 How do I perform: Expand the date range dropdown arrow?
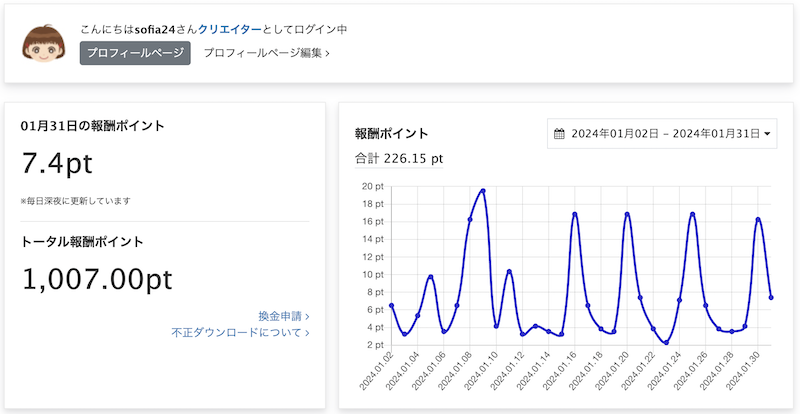pyautogui.click(x=767, y=134)
